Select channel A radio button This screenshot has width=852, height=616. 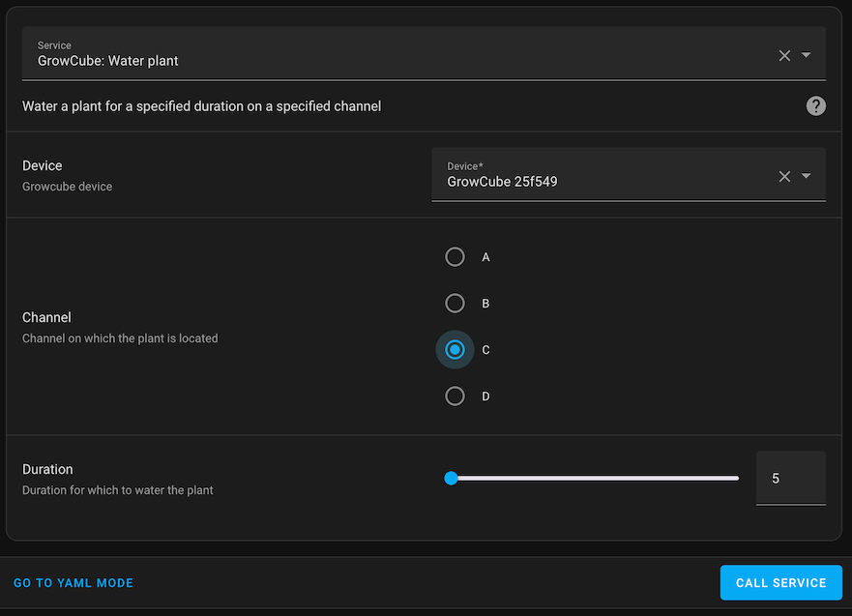pyautogui.click(x=455, y=257)
